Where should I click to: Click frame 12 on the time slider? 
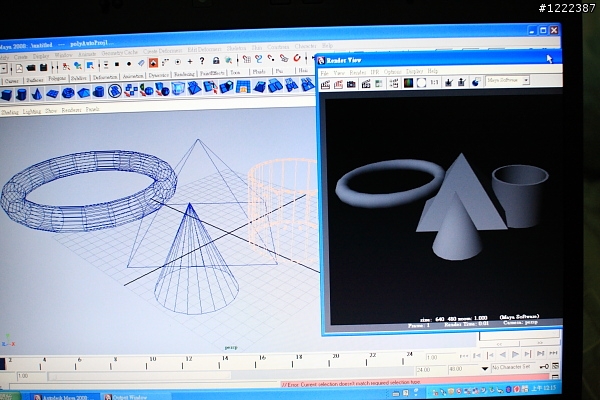point(183,366)
